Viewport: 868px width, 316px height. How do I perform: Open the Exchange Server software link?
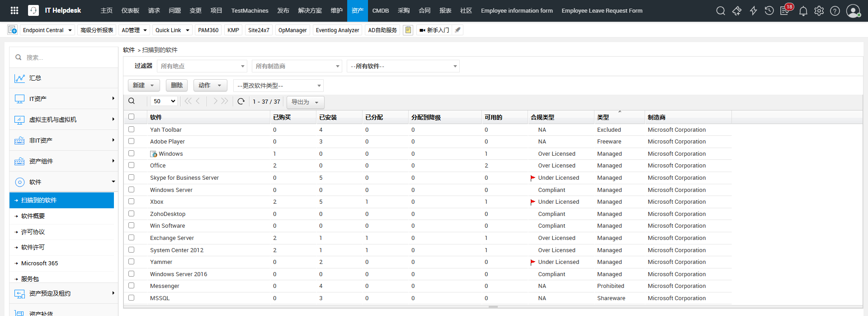pyautogui.click(x=172, y=238)
